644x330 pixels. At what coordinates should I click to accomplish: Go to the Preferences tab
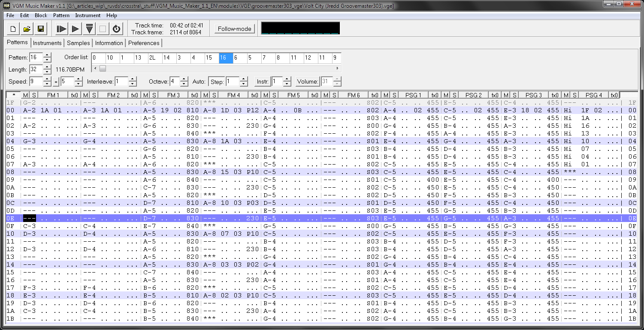pyautogui.click(x=144, y=43)
